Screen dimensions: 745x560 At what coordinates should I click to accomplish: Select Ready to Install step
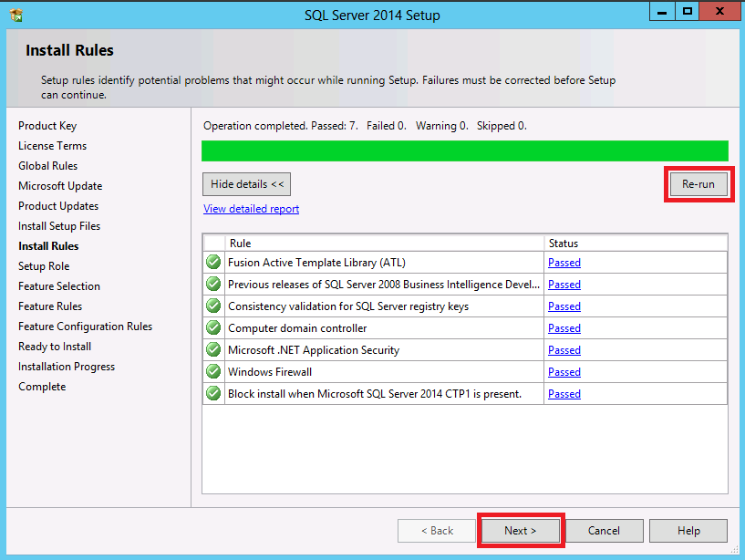point(55,347)
